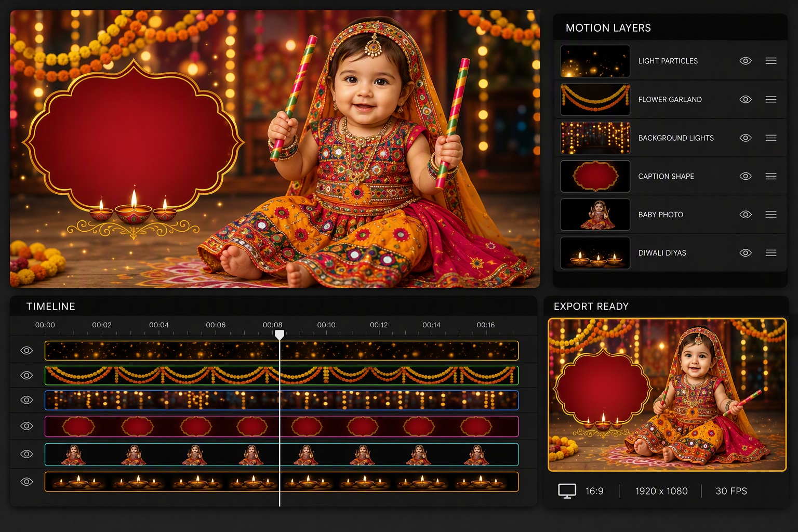Viewport: 798px width, 532px height.
Task: Click the Diwali Diyas reorder handle
Action: [771, 253]
